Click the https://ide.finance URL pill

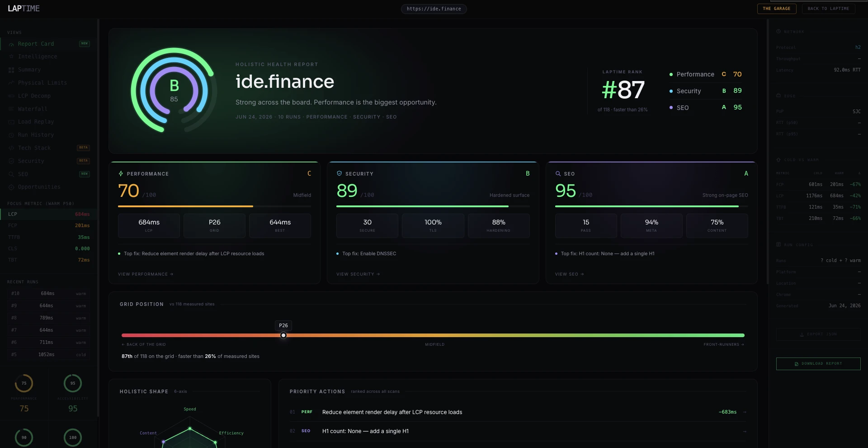434,9
